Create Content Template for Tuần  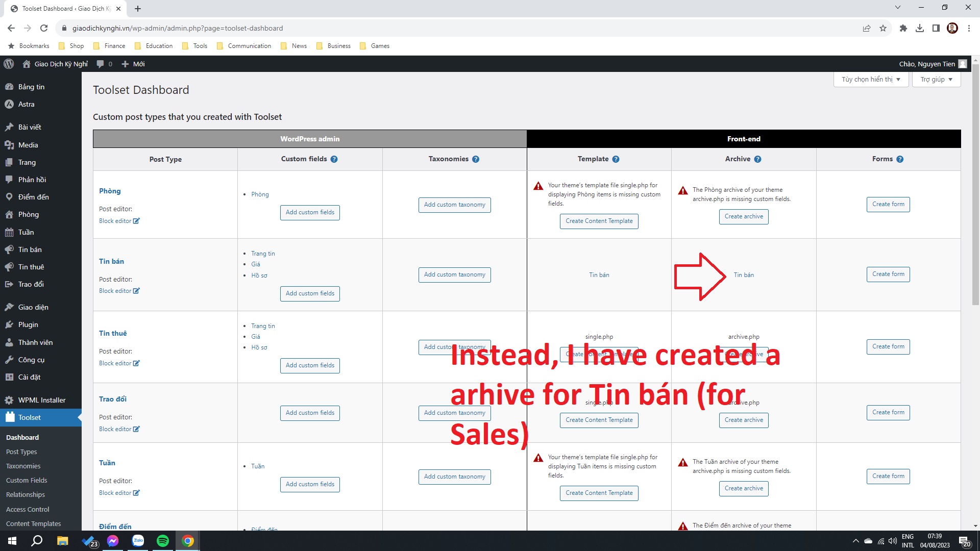click(x=599, y=493)
